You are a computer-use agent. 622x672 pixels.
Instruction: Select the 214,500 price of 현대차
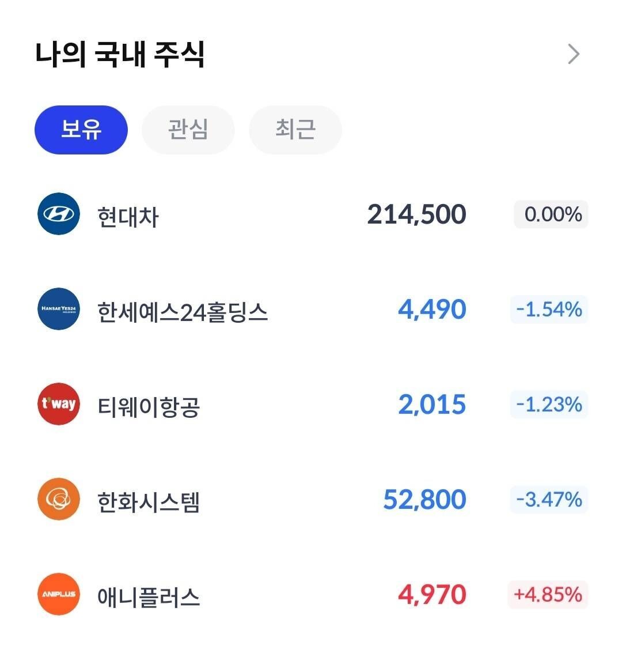click(417, 214)
